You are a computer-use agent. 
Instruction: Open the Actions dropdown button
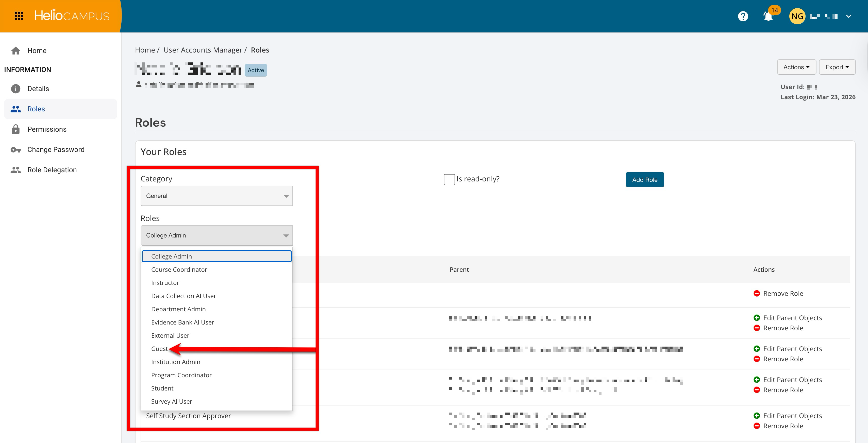pyautogui.click(x=796, y=67)
